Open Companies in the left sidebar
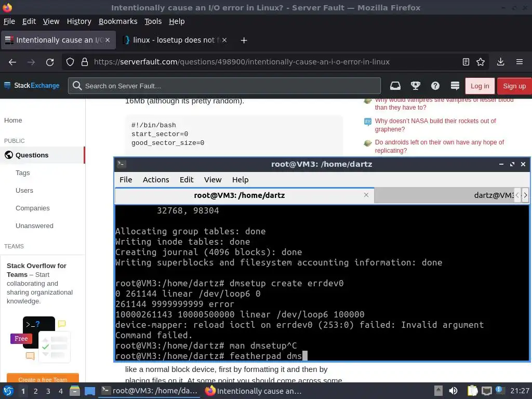532x399 pixels. 33,208
